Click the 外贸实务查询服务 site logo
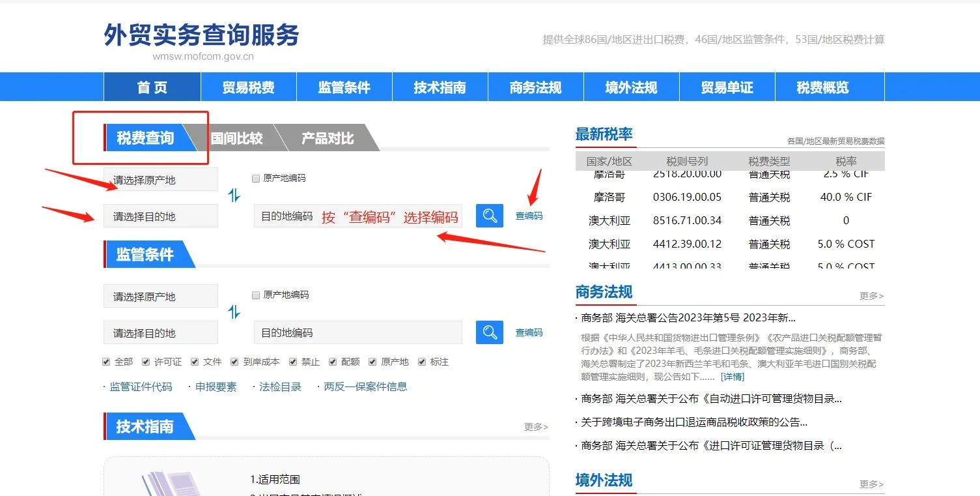The height and width of the screenshot is (496, 980). point(201,35)
